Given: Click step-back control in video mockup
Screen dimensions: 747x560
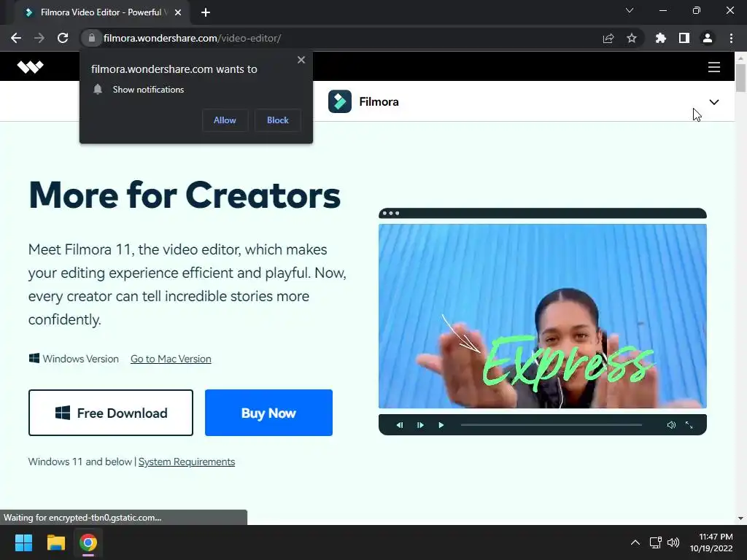Looking at the screenshot, I should 400,425.
